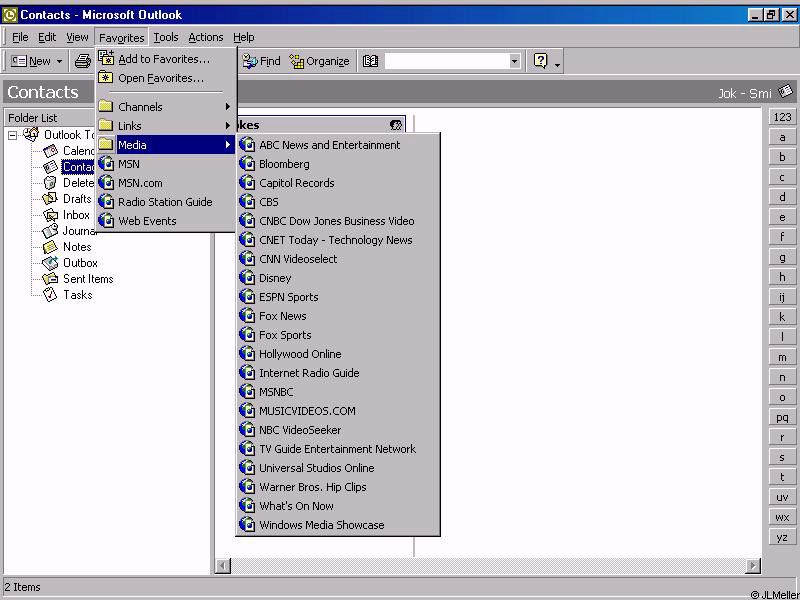Select Capitol Records from Media list
This screenshot has height=600, width=800.
click(338, 183)
